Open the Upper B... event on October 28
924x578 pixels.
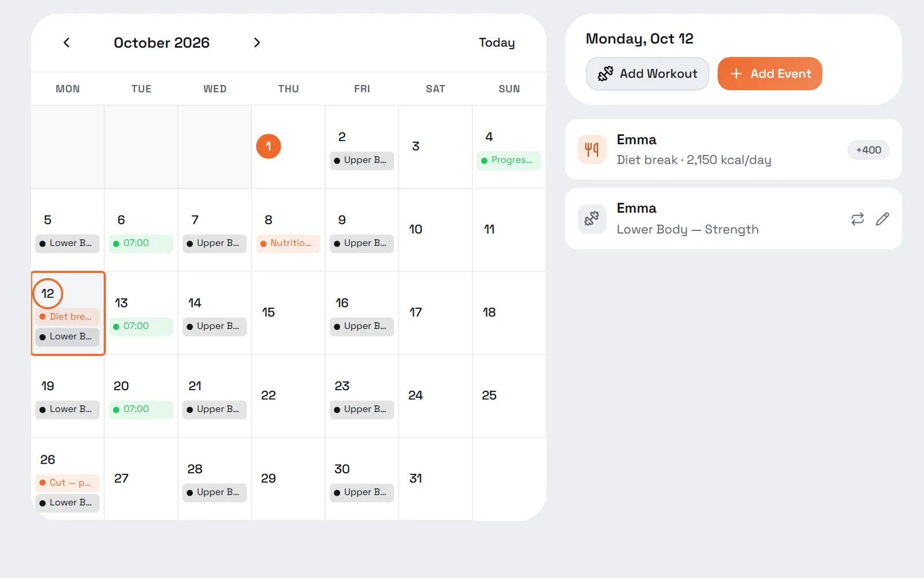point(215,492)
